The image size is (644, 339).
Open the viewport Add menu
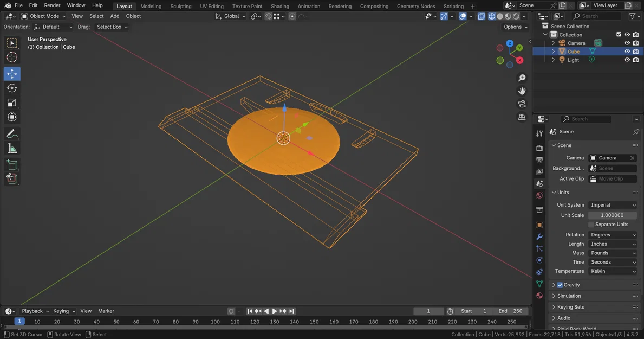pyautogui.click(x=115, y=16)
